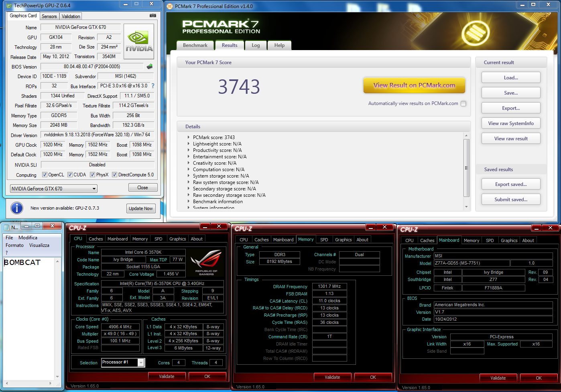Click the BIOS Version field 80.04.4B.00.47
The height and width of the screenshot is (392, 561).
tap(92, 67)
